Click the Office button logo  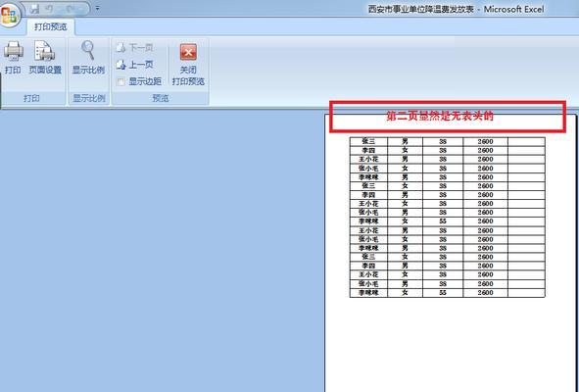(9, 16)
